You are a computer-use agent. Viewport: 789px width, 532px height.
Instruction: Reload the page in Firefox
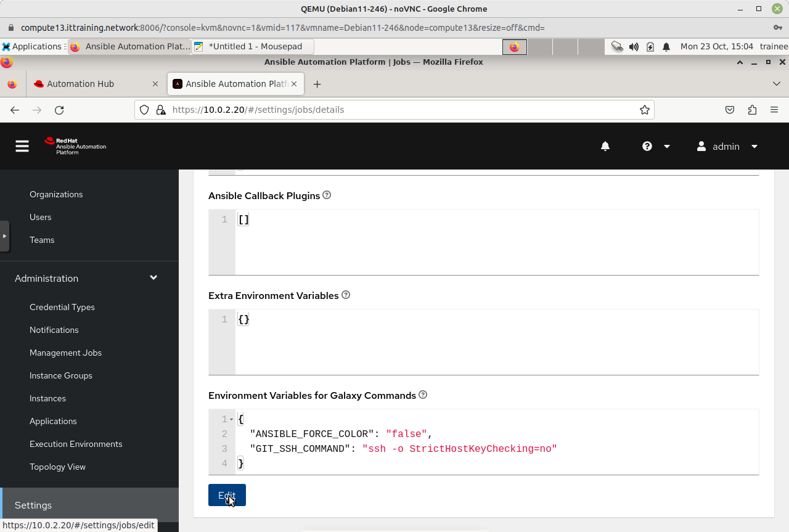tap(59, 110)
